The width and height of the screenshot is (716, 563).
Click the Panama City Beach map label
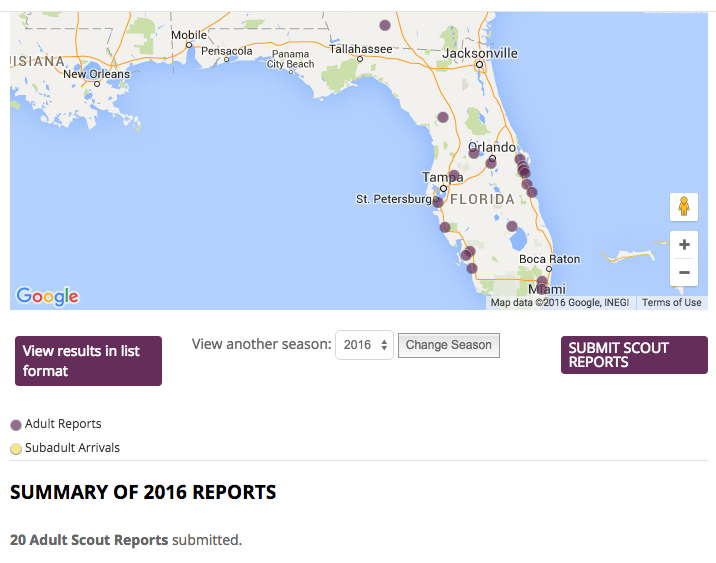[290, 59]
